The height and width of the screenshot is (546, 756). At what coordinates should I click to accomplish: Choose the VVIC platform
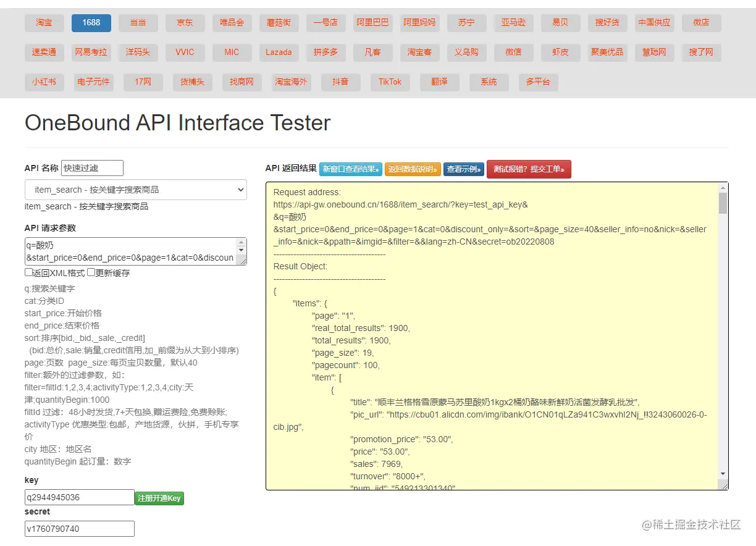(x=185, y=52)
